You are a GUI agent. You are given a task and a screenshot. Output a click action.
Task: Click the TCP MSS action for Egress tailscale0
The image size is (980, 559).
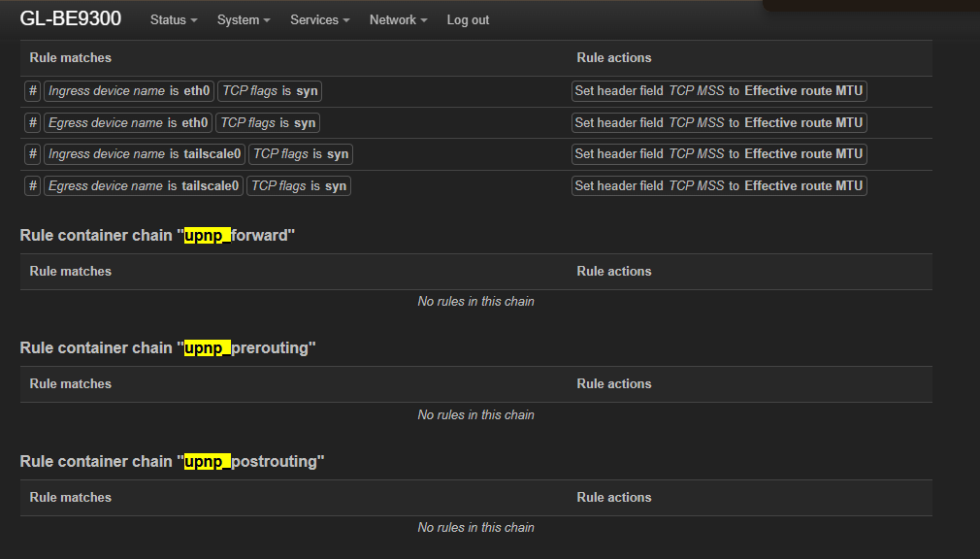[x=718, y=186]
